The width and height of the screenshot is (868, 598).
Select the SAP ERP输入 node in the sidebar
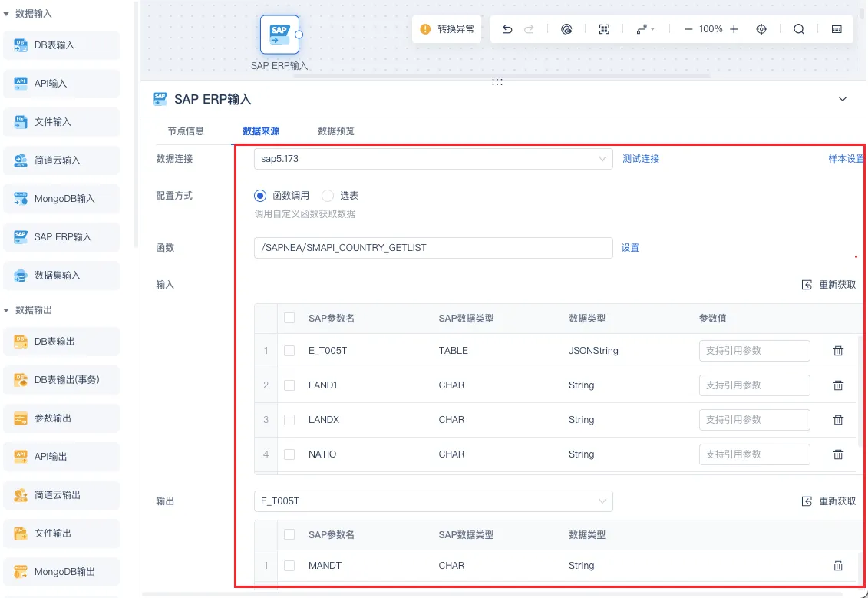[x=61, y=236]
